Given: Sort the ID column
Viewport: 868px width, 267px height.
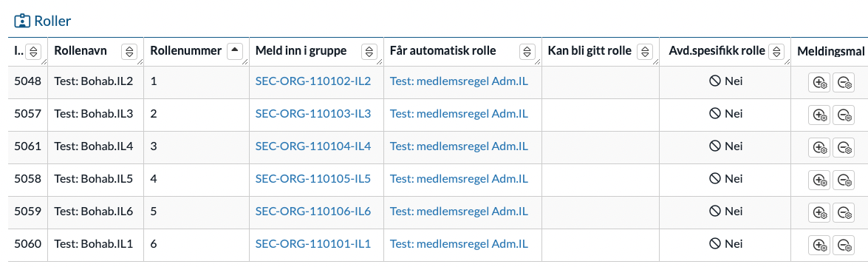Looking at the screenshot, I should 34,52.
